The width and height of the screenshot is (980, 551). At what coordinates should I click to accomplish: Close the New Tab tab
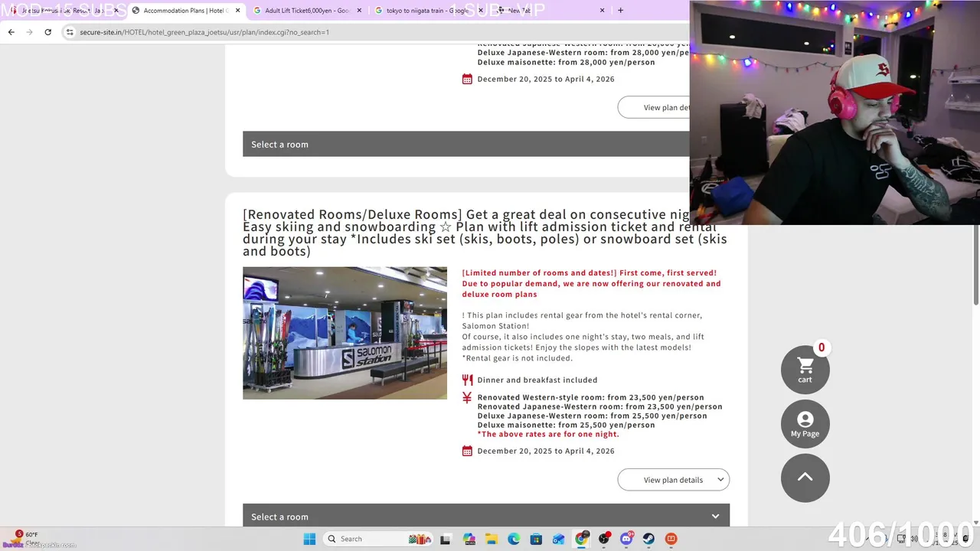pos(602,11)
